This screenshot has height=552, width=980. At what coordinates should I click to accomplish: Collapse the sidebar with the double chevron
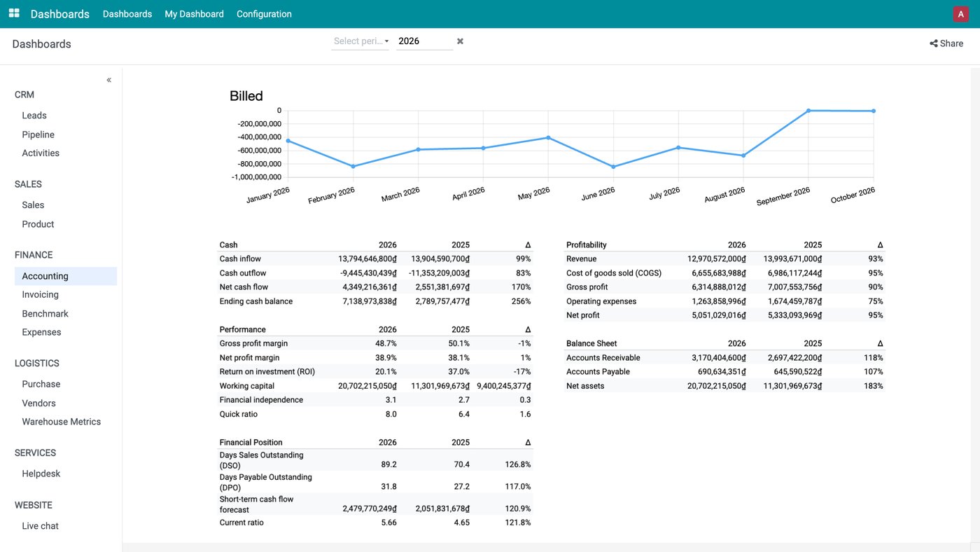click(109, 81)
